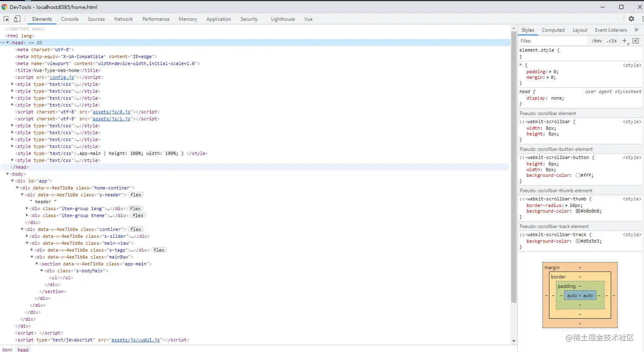Open the Layout pane tab
644x352 pixels.
tap(580, 30)
